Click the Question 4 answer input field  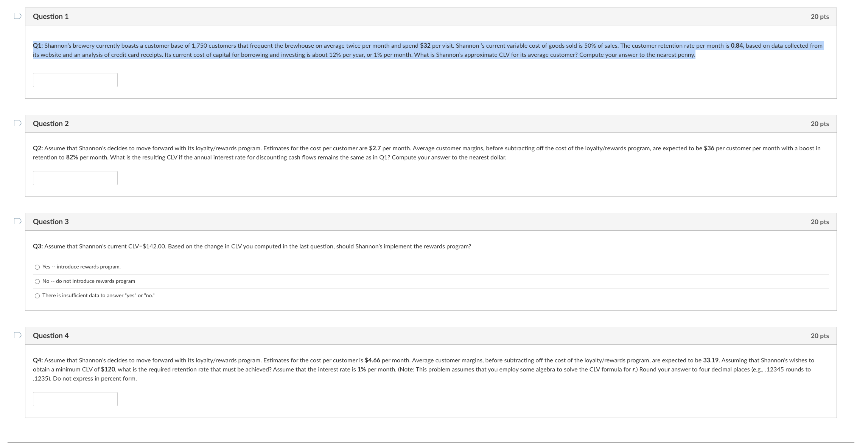point(75,399)
